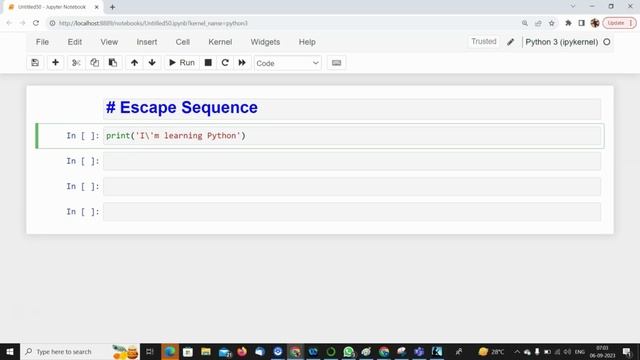Open the Help menu
Viewport: 640px width, 360px height.
(307, 42)
